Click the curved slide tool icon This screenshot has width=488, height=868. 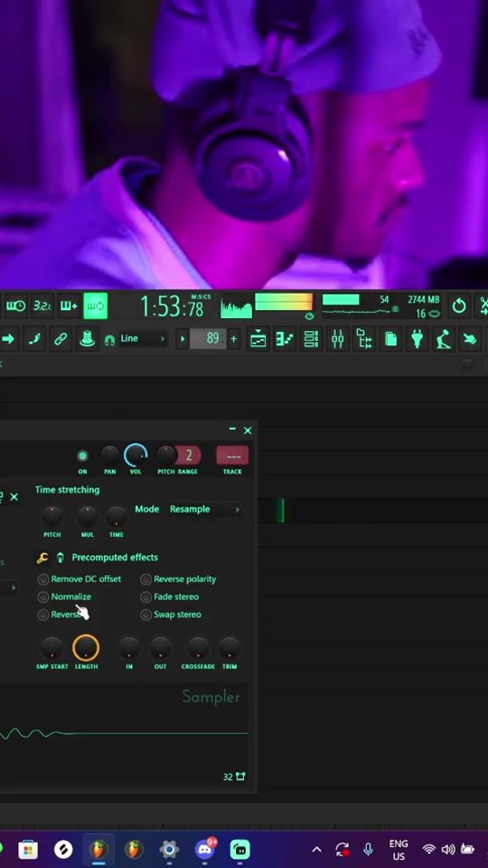tap(33, 339)
